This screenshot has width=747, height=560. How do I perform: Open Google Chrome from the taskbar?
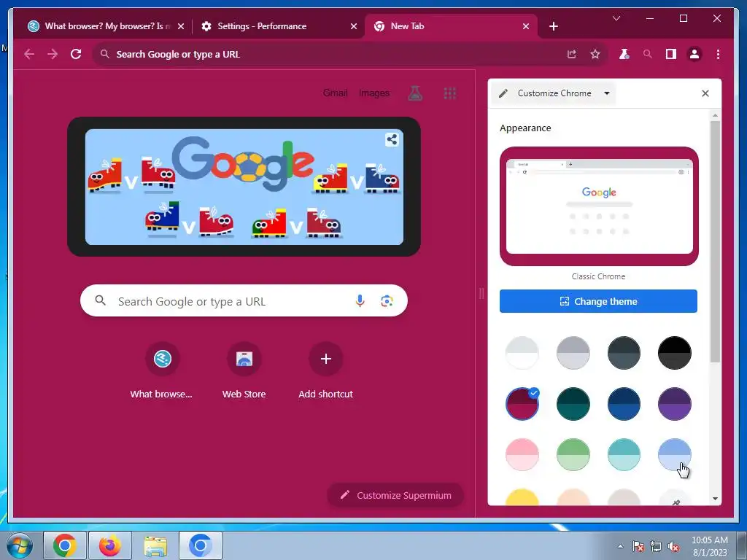coord(65,545)
